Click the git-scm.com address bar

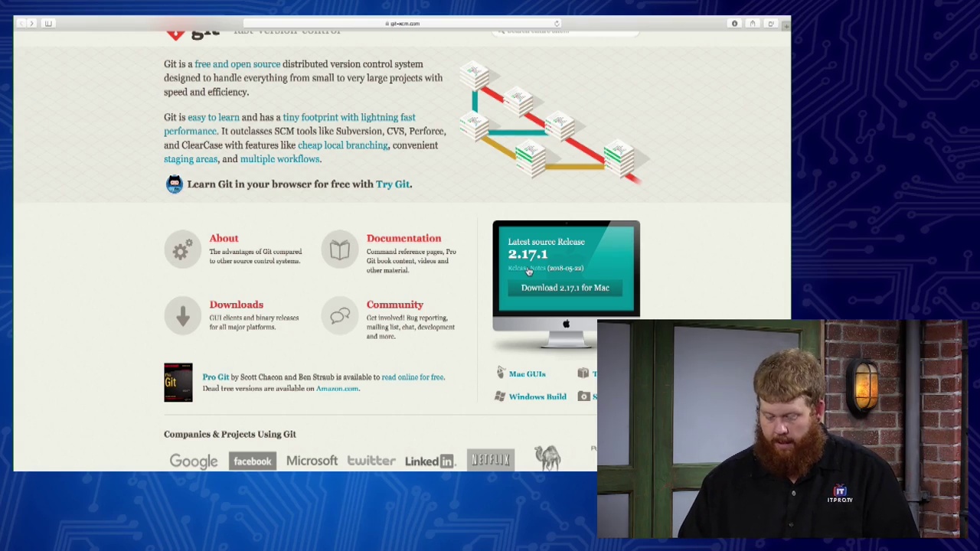(403, 24)
